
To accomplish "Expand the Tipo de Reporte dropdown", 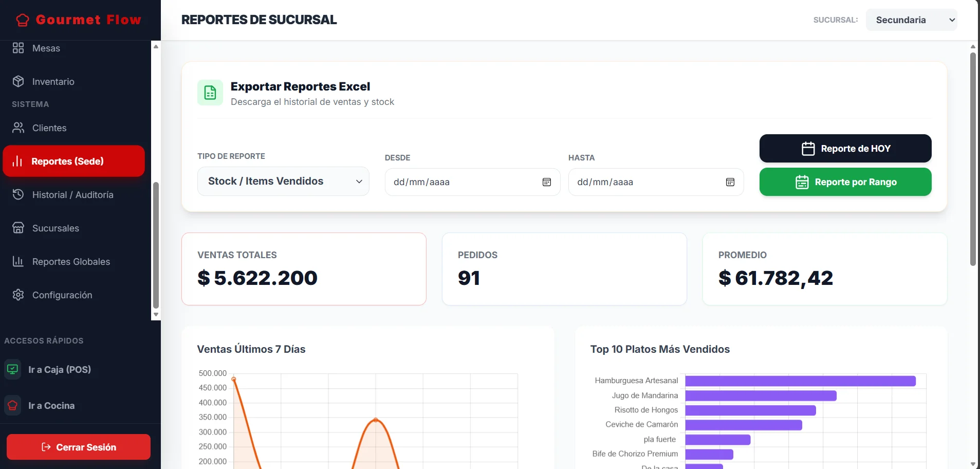I will click(283, 181).
